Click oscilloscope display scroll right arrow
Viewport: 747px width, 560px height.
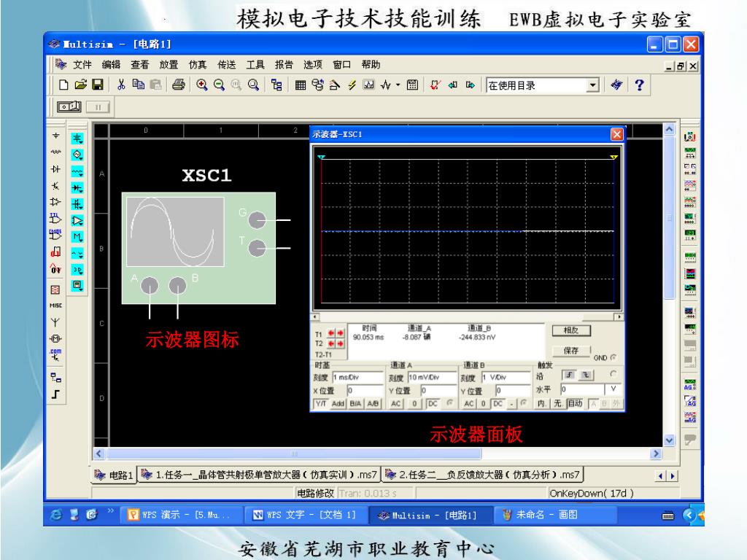619,316
